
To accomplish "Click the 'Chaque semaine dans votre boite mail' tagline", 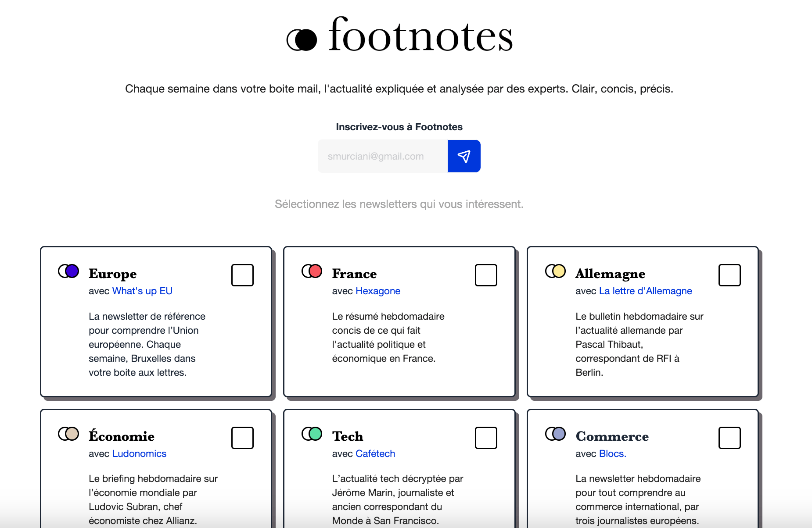I will 399,89.
